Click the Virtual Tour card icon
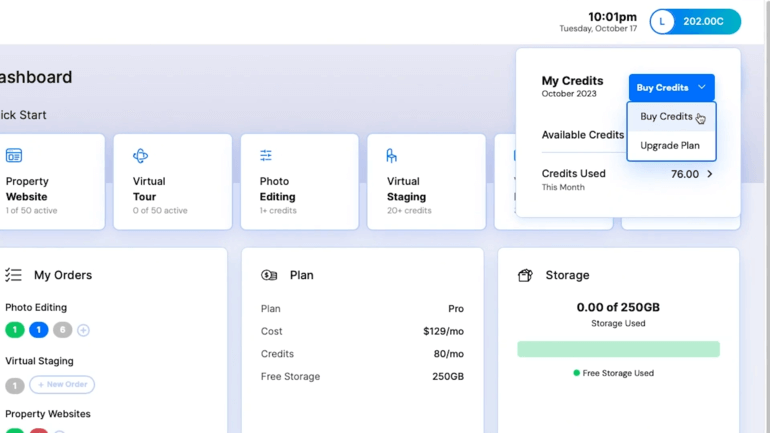 (x=140, y=156)
